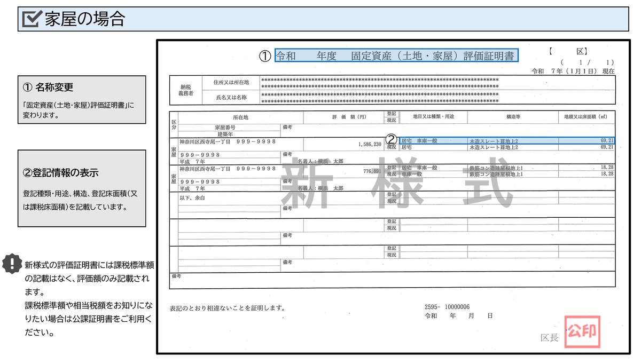
Task: Click the highlighted 令和 年度 title bar
Action: point(396,56)
